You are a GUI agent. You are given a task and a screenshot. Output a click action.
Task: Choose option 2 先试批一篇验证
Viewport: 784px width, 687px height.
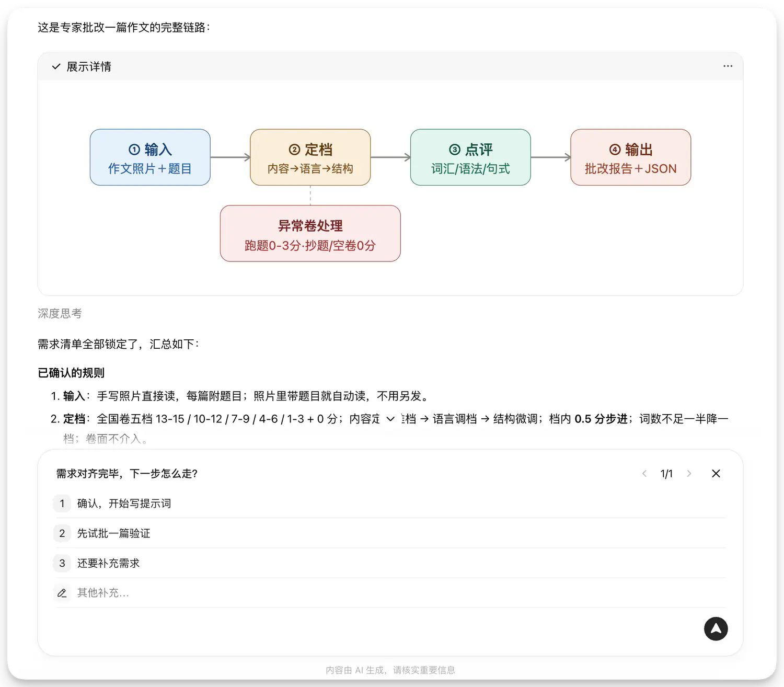tap(390, 533)
